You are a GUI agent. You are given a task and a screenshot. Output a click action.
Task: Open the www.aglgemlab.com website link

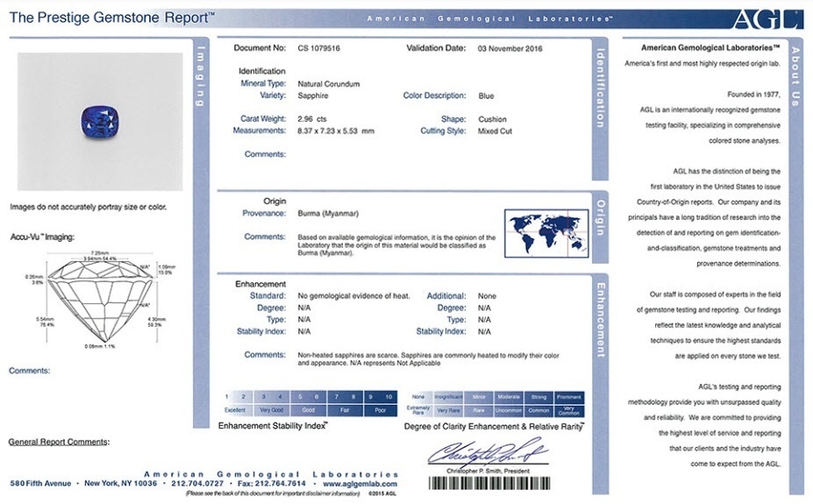360,483
